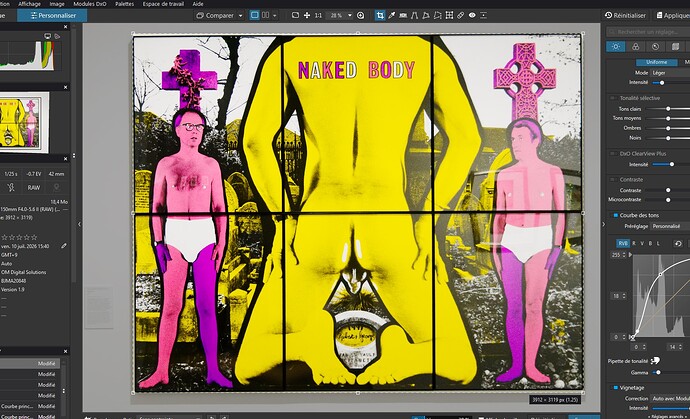Viewport: 690px width, 419px height.
Task: Select the Uniforme option button
Action: coord(656,62)
